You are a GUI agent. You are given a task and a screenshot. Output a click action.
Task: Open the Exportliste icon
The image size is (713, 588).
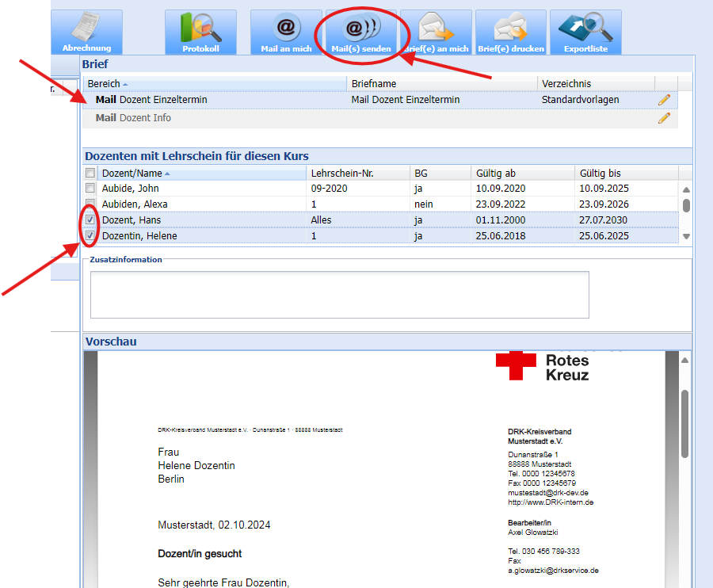pyautogui.click(x=585, y=32)
